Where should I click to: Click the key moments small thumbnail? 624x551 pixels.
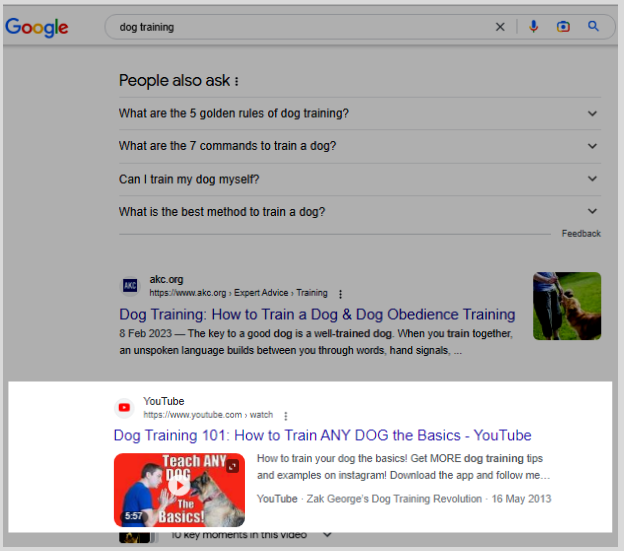[135, 537]
